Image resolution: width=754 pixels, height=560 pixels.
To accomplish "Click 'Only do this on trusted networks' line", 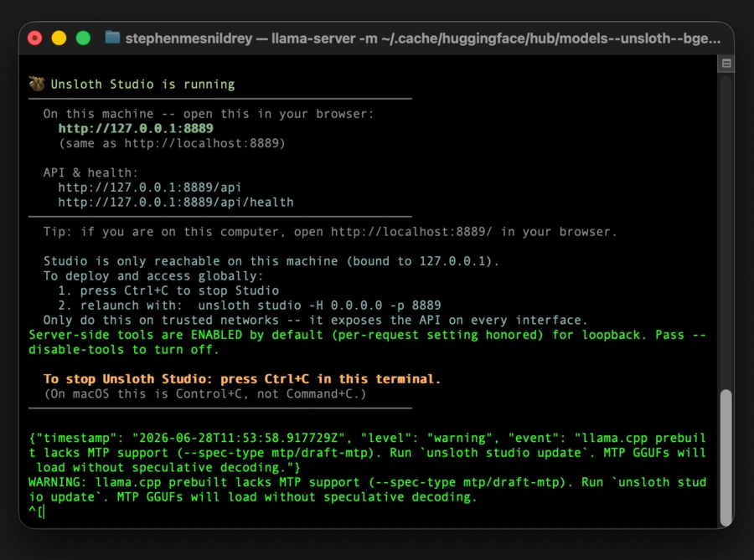I will click(316, 321).
